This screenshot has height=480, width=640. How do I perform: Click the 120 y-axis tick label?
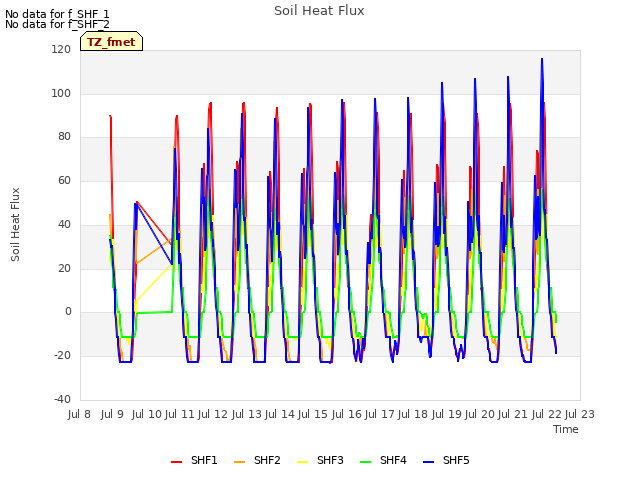pos(61,50)
